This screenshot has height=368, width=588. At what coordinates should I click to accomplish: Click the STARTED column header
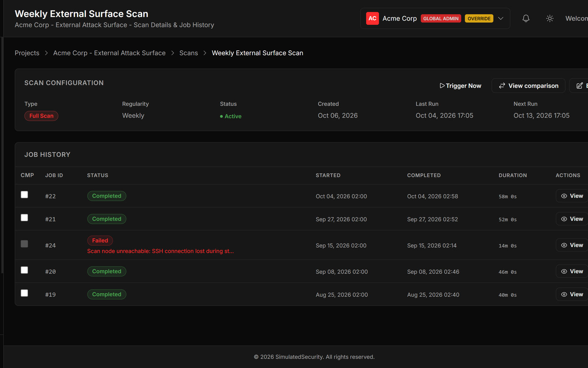(x=328, y=176)
